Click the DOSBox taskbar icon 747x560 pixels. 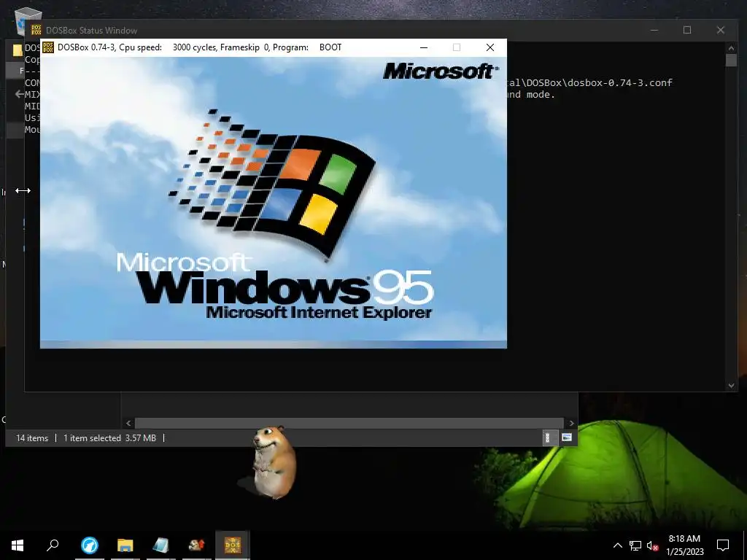[x=233, y=545]
